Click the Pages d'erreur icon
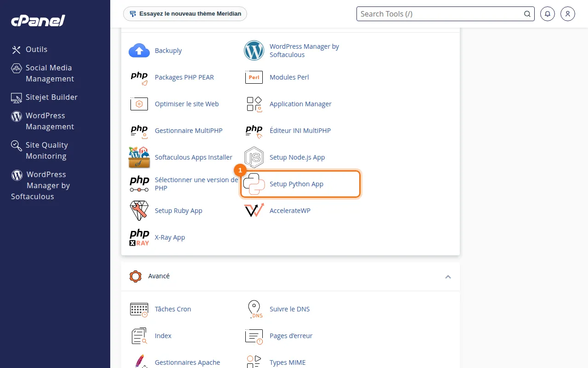The image size is (588, 368). pyautogui.click(x=254, y=336)
